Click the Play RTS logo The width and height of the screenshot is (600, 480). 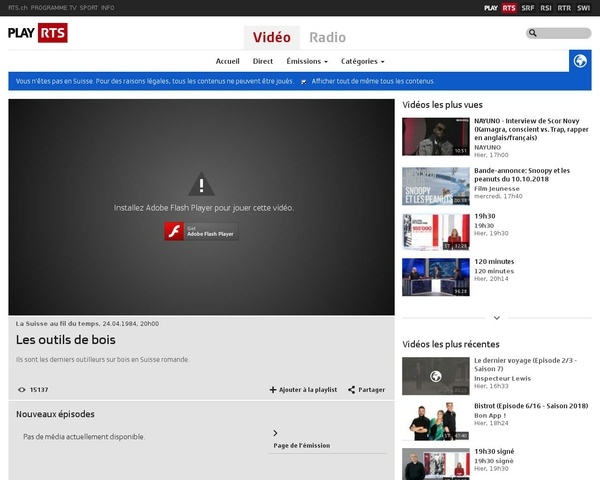tap(38, 33)
